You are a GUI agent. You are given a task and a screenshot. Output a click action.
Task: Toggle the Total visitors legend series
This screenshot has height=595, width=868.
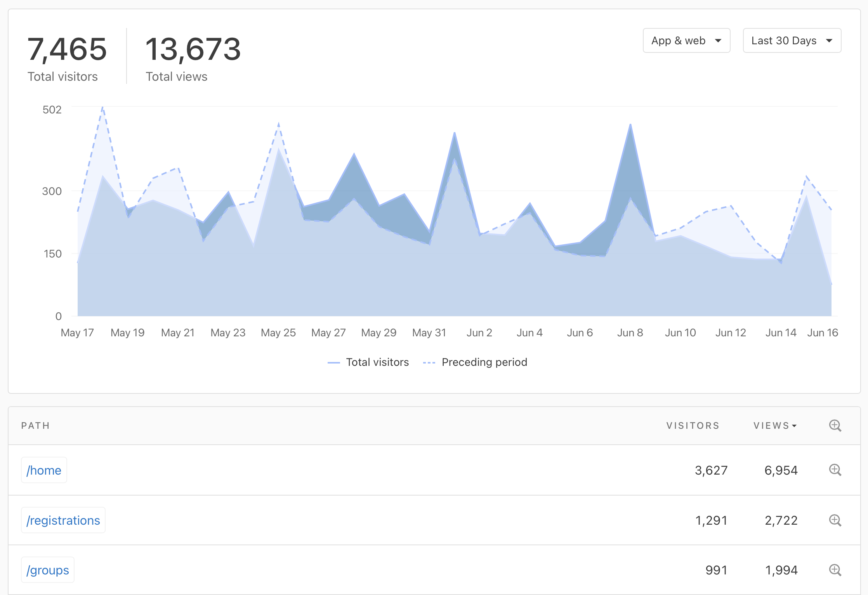tap(377, 362)
